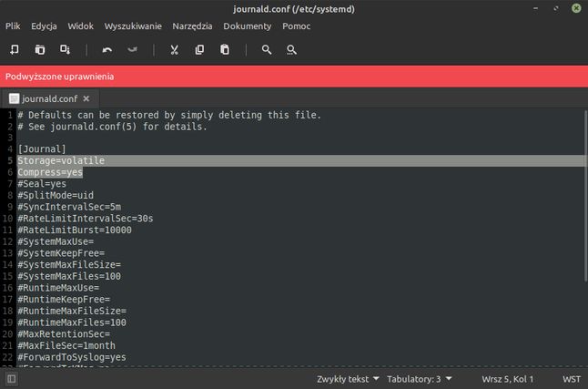Image resolution: width=588 pixels, height=389 pixels.
Task: Place cursor on the Compress=yes line
Action: 50,172
